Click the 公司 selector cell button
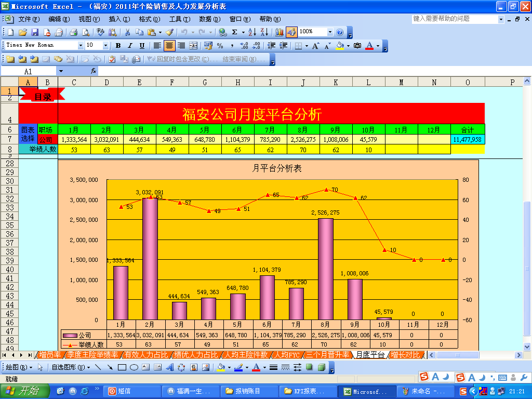The width and height of the screenshot is (532, 399). (47, 139)
